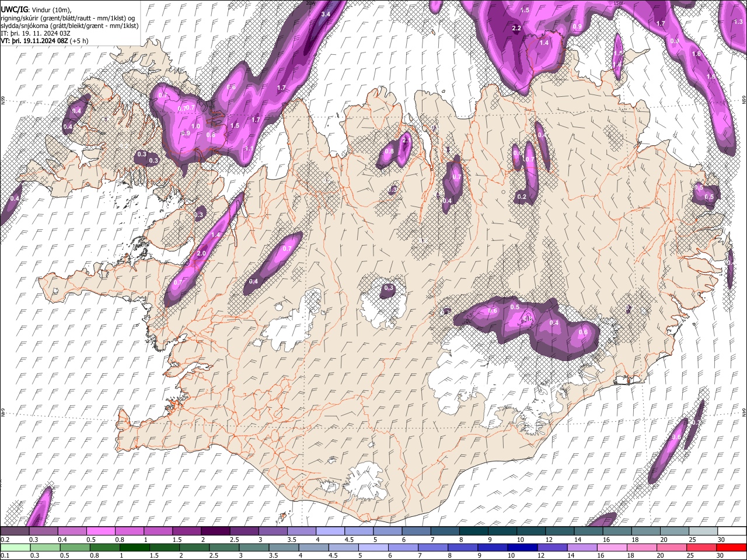Click the 'VT: þri. 19.11.2024 08Z (+5 h)' line
747x560 pixels.
pos(45,41)
